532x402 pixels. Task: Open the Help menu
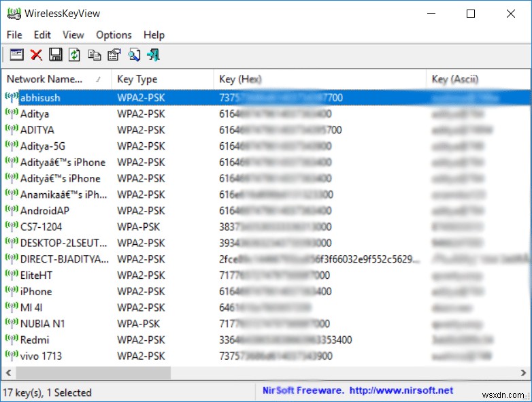(154, 35)
